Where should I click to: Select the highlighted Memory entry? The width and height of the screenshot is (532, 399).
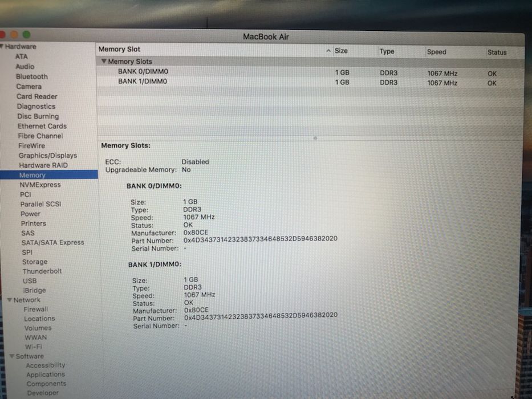[x=49, y=175]
